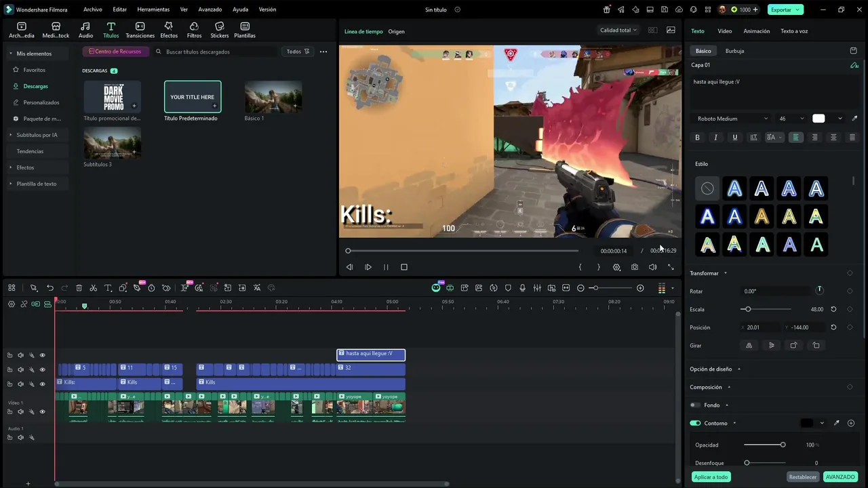Image resolution: width=868 pixels, height=488 pixels.
Task: Click the voiceover microphone icon in timeline toolbar
Action: (x=522, y=288)
